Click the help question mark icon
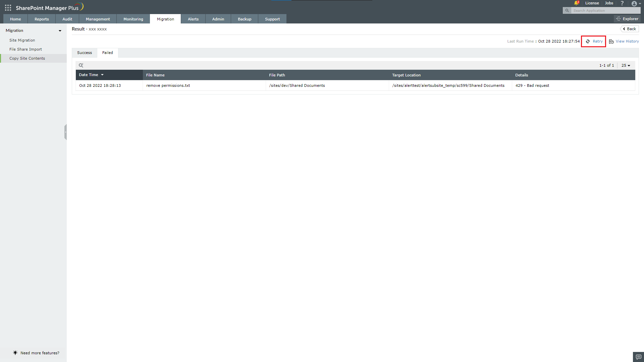Image resolution: width=644 pixels, height=362 pixels. click(x=622, y=3)
